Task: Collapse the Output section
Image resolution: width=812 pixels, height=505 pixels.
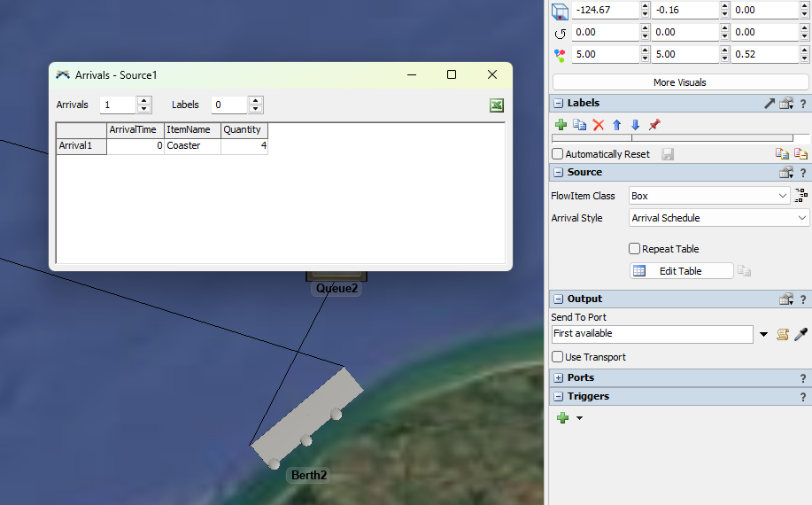Action: click(x=558, y=299)
